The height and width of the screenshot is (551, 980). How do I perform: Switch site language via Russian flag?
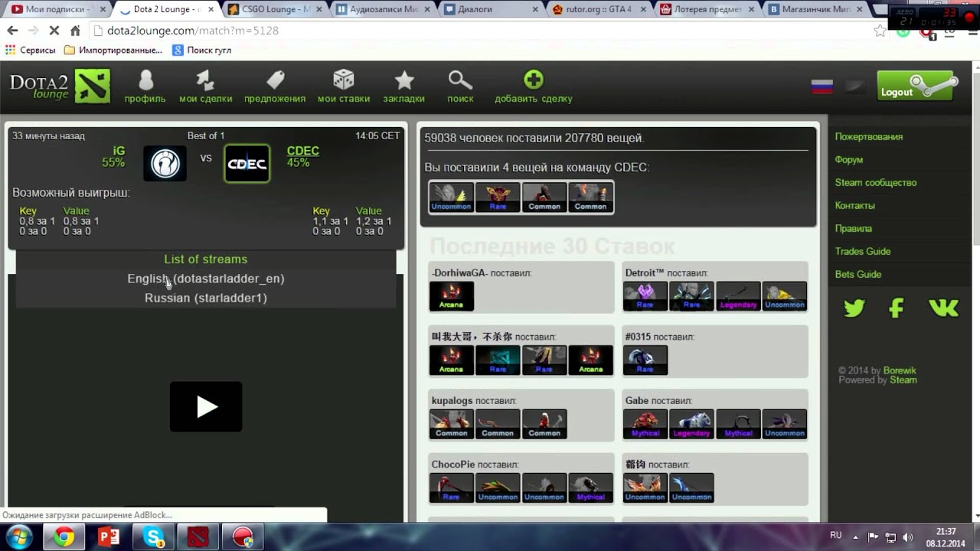point(822,86)
